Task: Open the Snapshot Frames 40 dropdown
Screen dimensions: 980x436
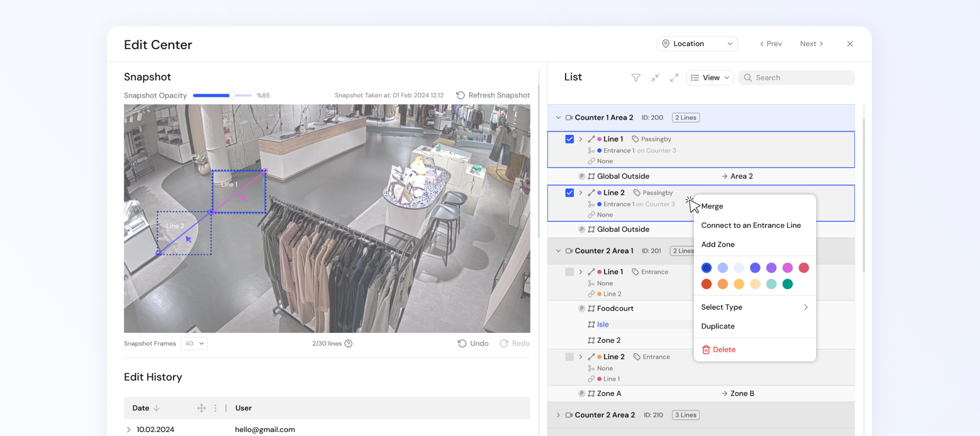Action: [194, 344]
